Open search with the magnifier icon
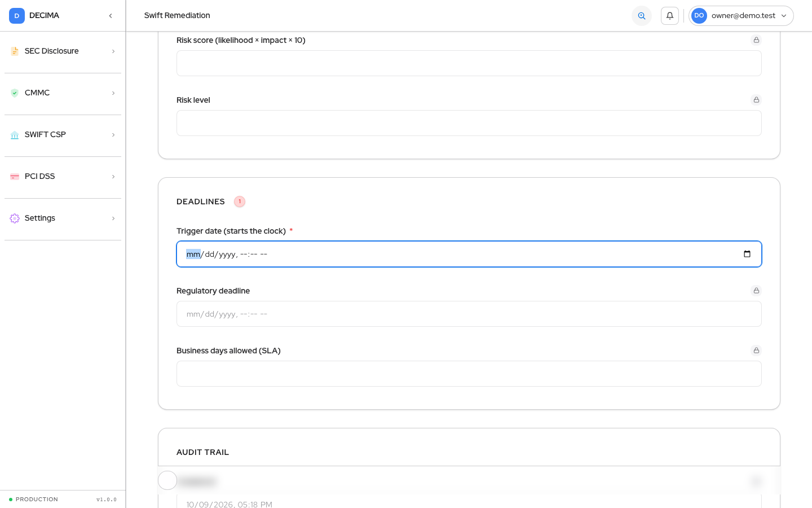The image size is (812, 508). point(642,16)
